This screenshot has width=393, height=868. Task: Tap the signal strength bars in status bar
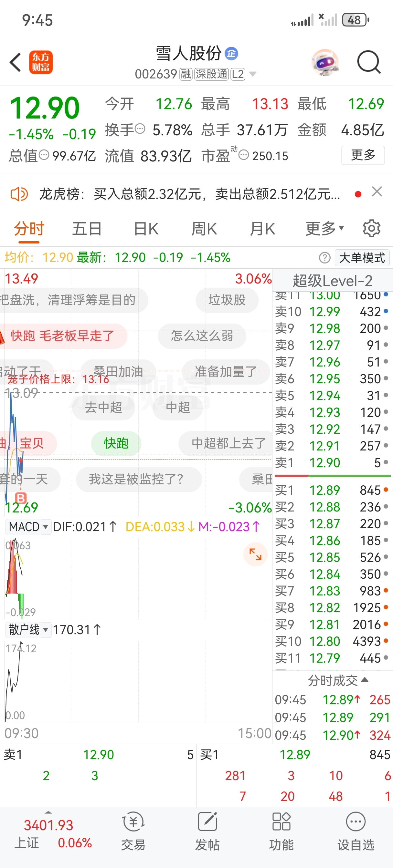click(x=302, y=20)
